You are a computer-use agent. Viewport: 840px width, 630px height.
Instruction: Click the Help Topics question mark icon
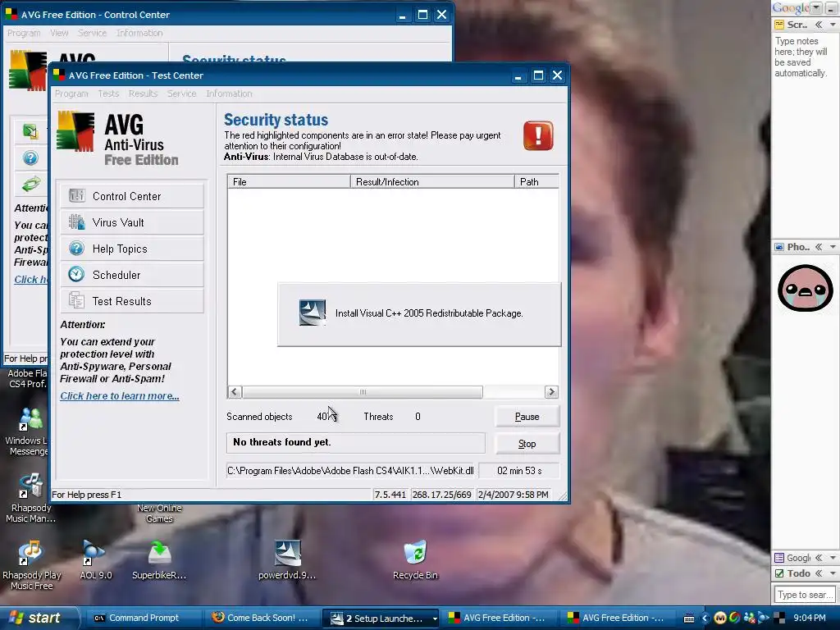(x=76, y=248)
